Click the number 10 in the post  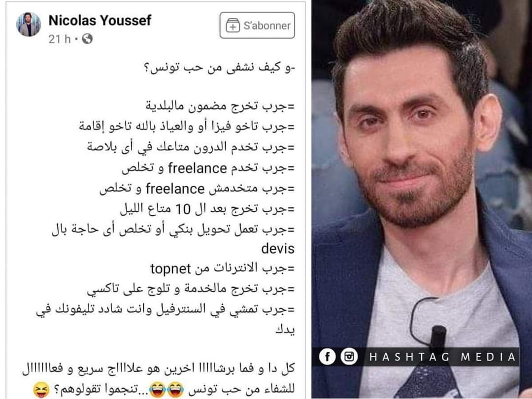183,209
